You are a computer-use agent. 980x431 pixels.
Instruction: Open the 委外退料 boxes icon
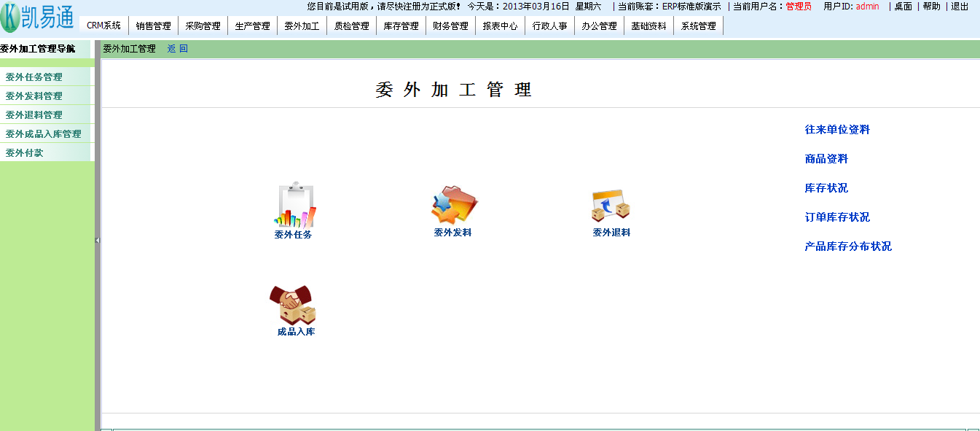[x=611, y=206]
